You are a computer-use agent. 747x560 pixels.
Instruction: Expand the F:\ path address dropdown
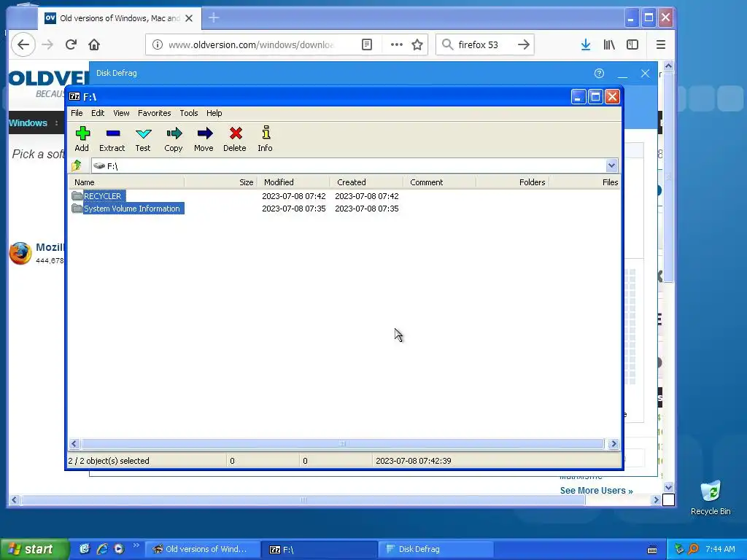pyautogui.click(x=611, y=166)
